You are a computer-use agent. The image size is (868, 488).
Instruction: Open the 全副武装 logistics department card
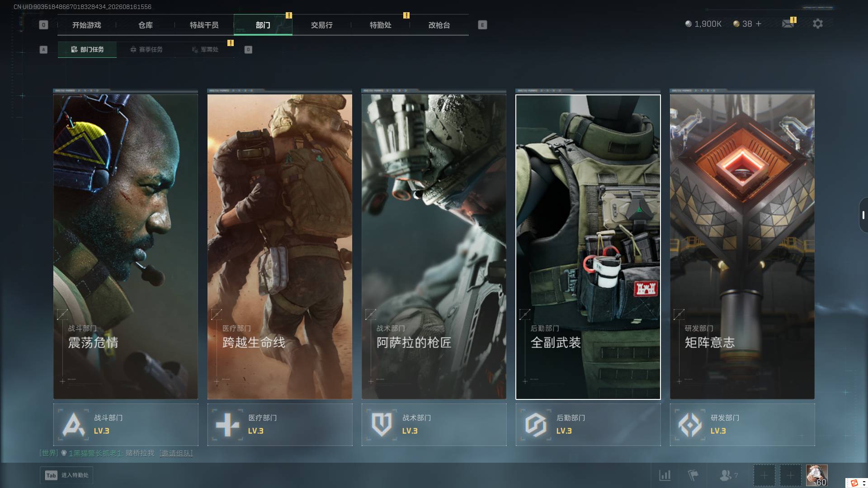click(588, 247)
